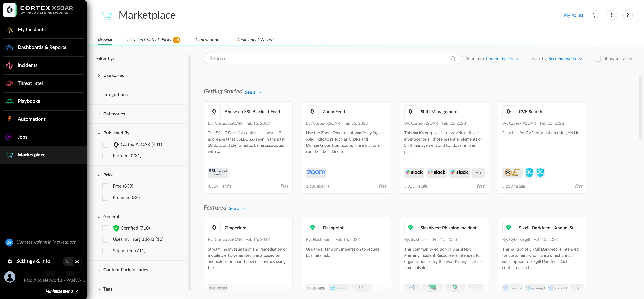This screenshot has width=644, height=299.
Task: Switch to light theme with the sun toggle
Action: [77, 261]
